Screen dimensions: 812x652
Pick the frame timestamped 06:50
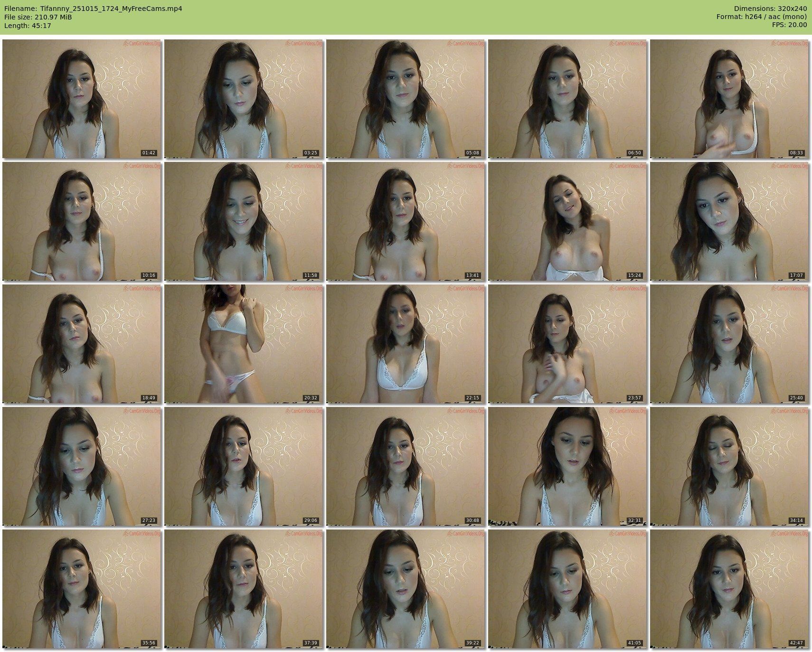[567, 99]
